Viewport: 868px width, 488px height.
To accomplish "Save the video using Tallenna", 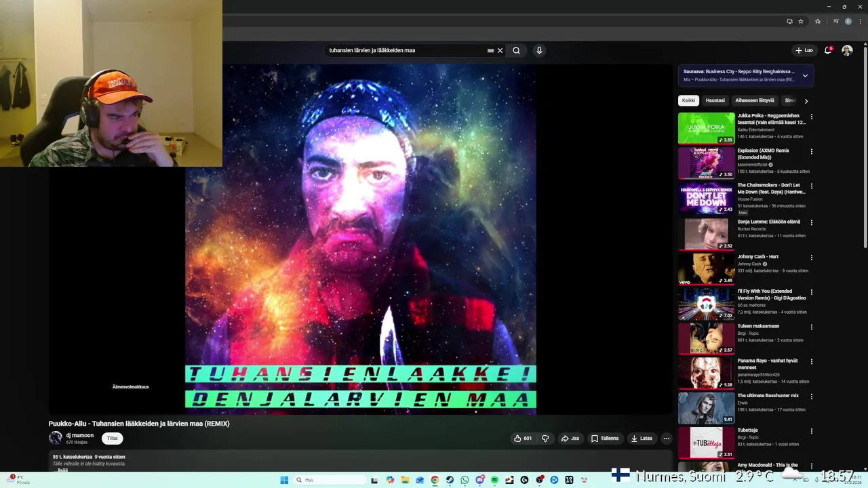I will coord(605,439).
